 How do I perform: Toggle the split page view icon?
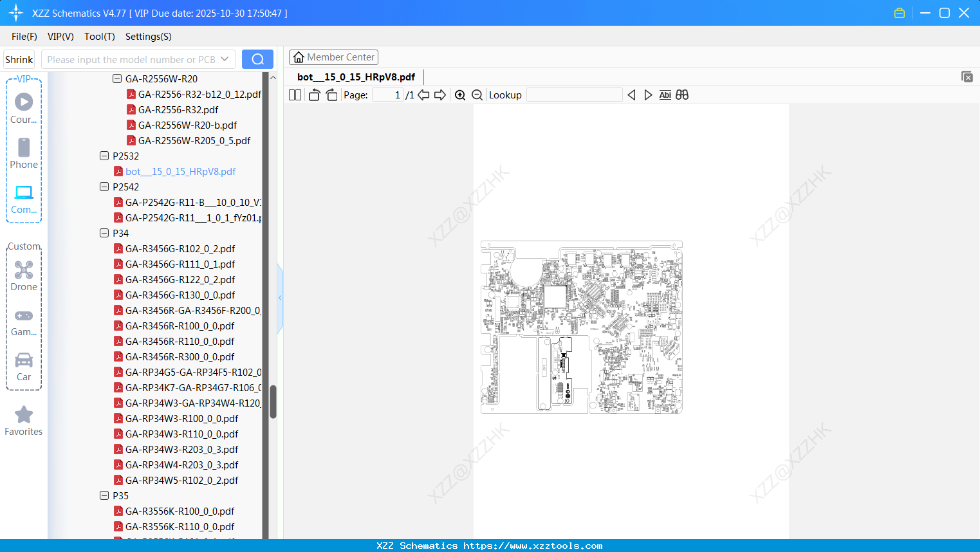pyautogui.click(x=295, y=95)
